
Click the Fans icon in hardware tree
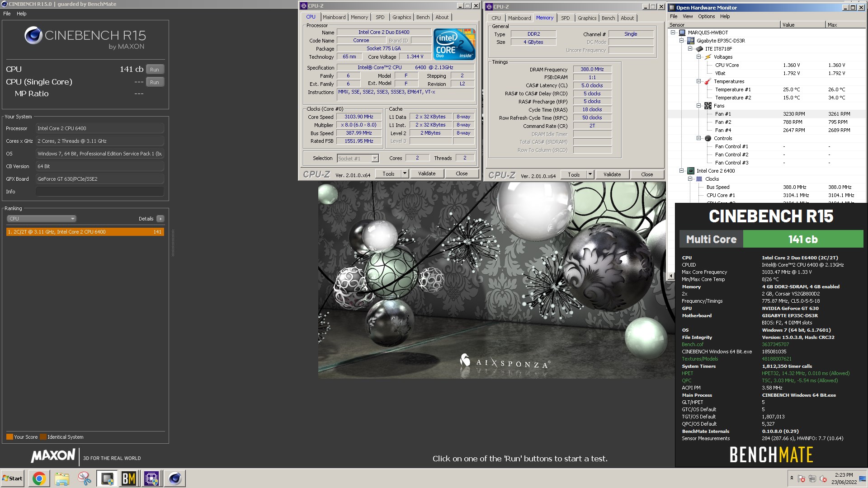pos(708,106)
